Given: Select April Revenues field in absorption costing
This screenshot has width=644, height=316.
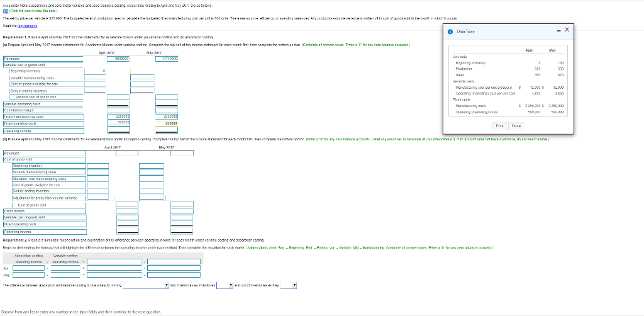Looking at the screenshot, I should 127,153.
